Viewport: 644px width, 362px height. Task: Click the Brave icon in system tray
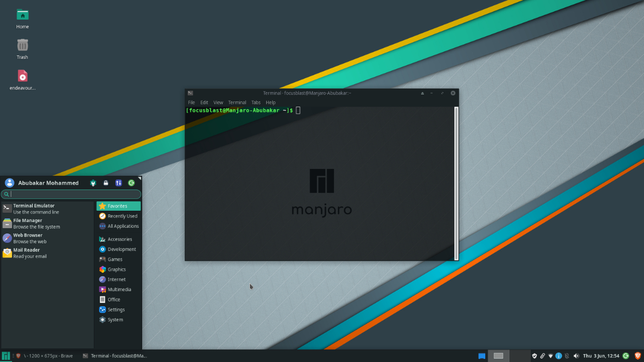tap(638, 356)
